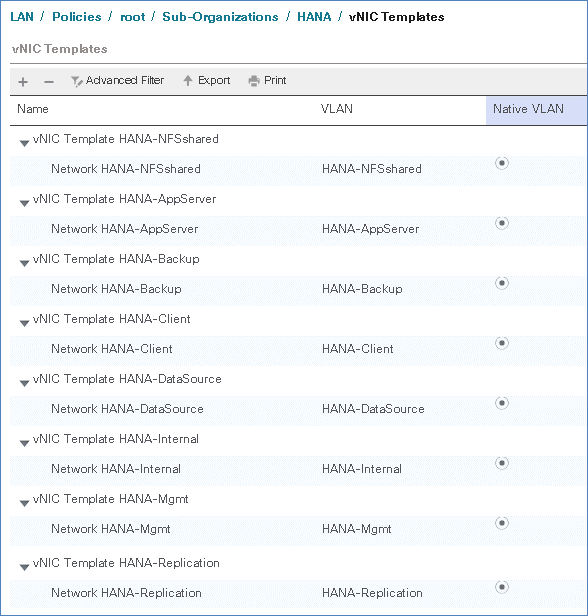Collapse vNIC Template HANA-Internal arrow

[x=24, y=444]
